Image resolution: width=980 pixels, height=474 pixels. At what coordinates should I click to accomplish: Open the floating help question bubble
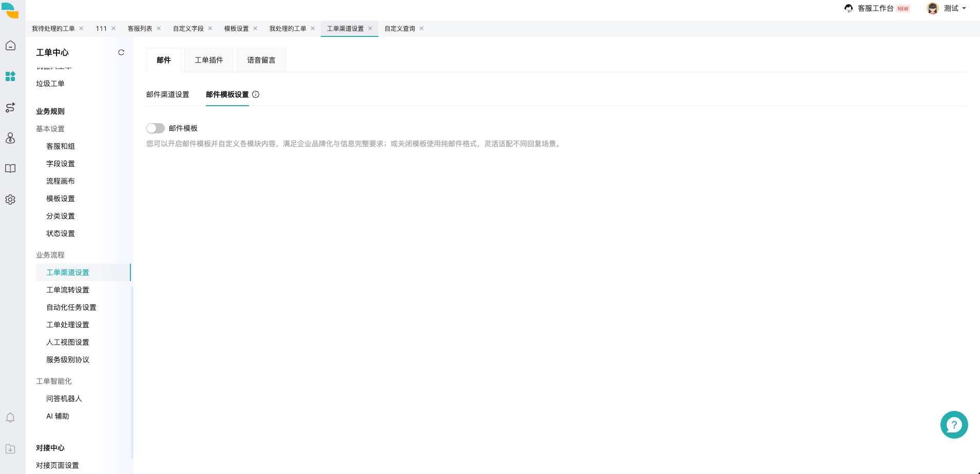954,425
